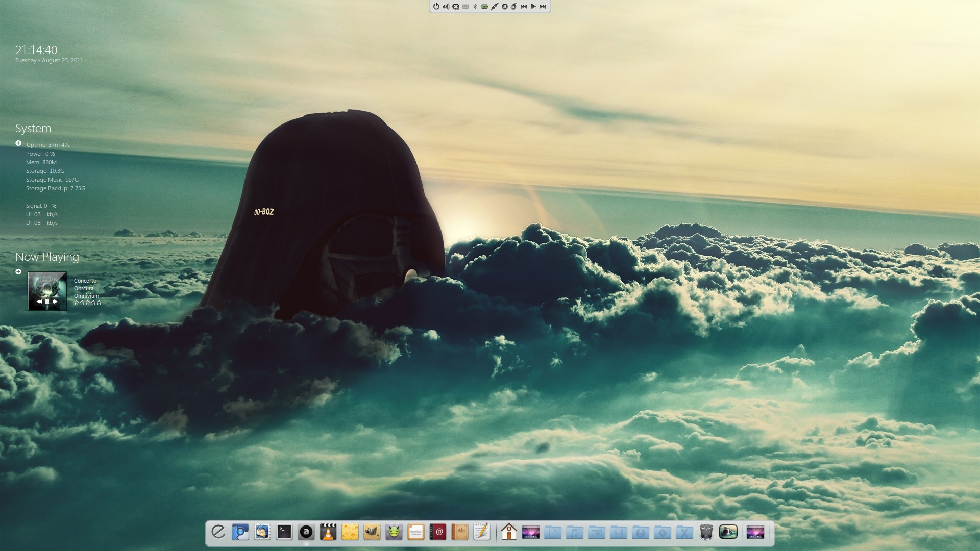Viewport: 980px width, 551px height.
Task: Open the power/shutdown icon in top tray
Action: point(436,7)
